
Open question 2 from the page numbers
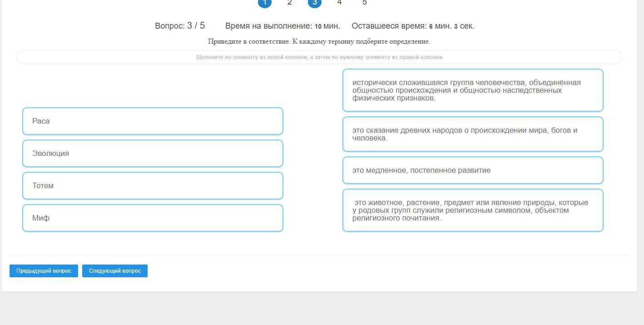290,3
